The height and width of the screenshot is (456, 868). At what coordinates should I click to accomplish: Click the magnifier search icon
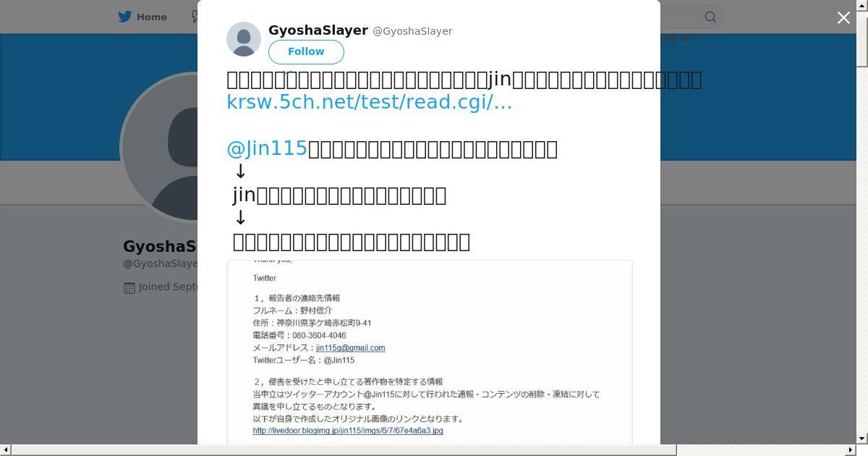(710, 17)
